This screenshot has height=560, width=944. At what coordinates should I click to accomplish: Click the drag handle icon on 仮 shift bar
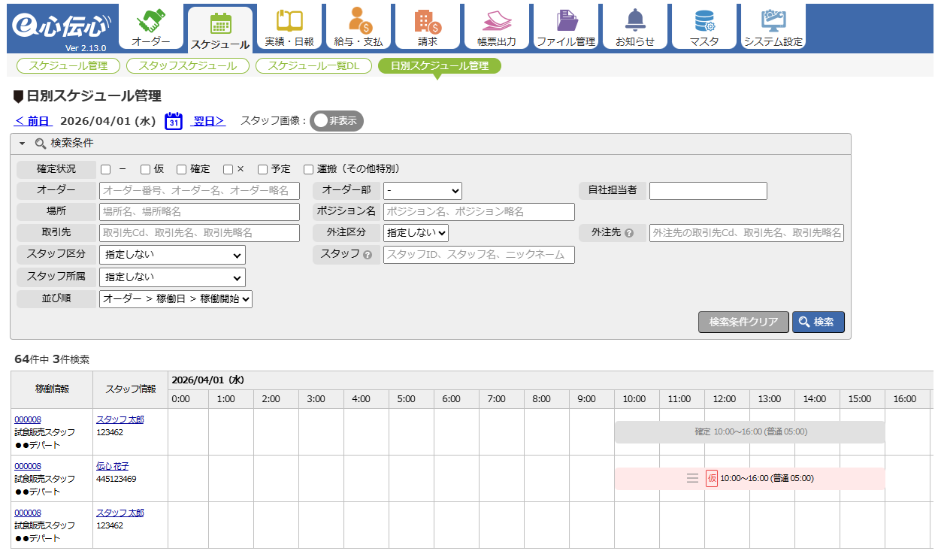click(693, 478)
